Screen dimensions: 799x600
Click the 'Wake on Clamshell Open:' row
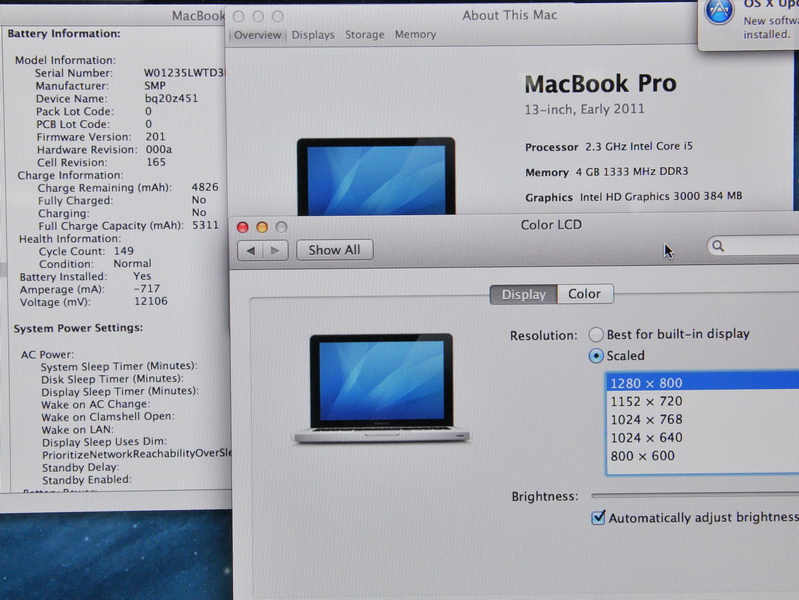pos(108,416)
